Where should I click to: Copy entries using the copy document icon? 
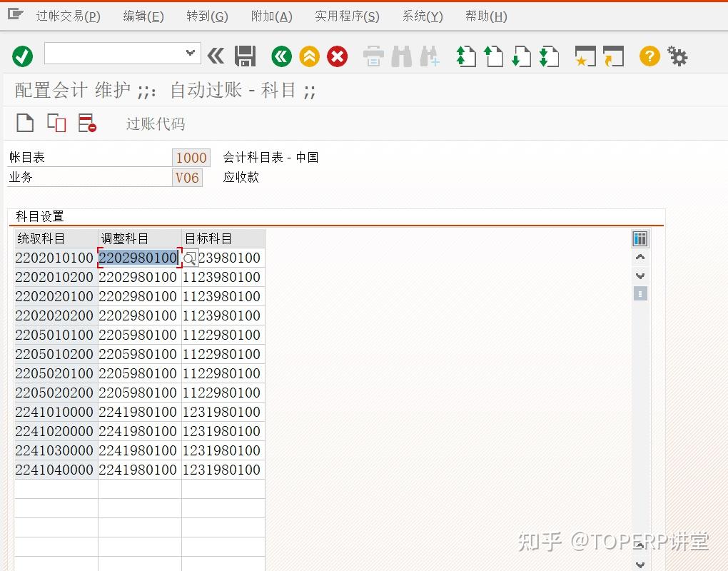tap(55, 123)
